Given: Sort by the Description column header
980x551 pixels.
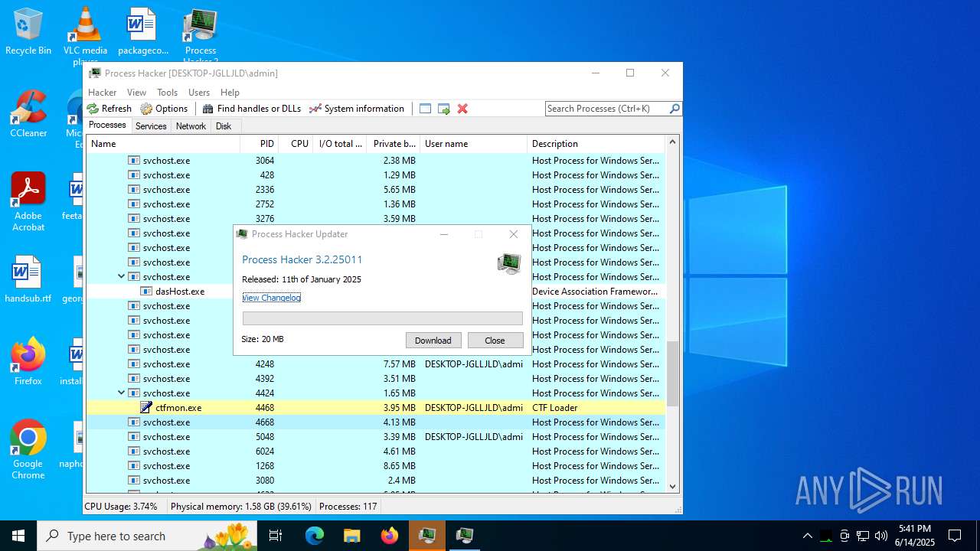Looking at the screenshot, I should pos(596,144).
